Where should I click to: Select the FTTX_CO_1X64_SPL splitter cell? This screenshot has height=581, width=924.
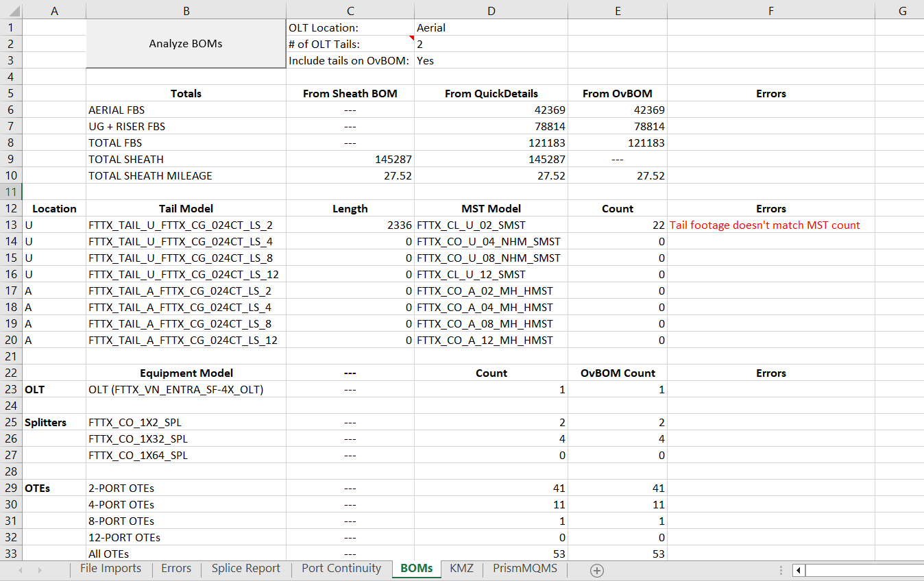186,456
